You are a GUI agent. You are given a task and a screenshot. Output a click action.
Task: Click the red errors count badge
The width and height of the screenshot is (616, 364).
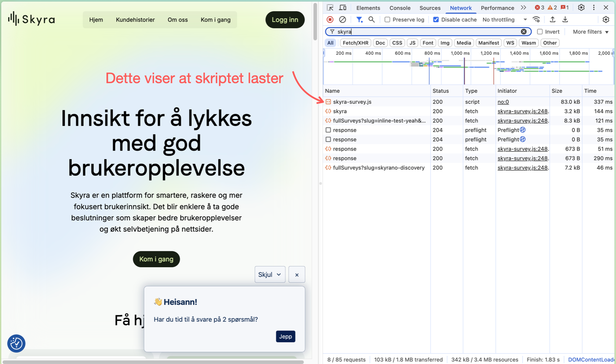tap(539, 8)
